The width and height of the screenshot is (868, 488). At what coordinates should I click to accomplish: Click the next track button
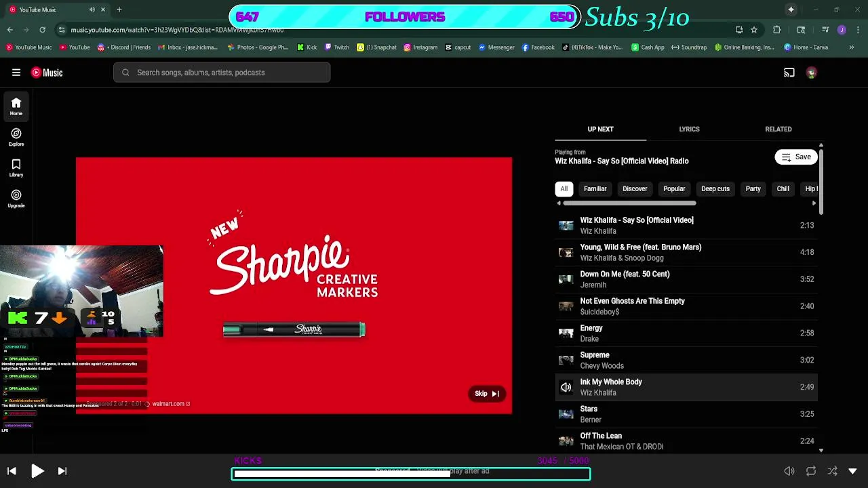[62, 471]
